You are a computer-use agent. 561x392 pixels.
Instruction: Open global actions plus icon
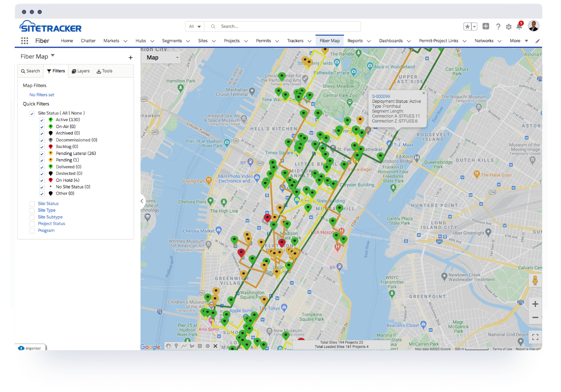486,26
